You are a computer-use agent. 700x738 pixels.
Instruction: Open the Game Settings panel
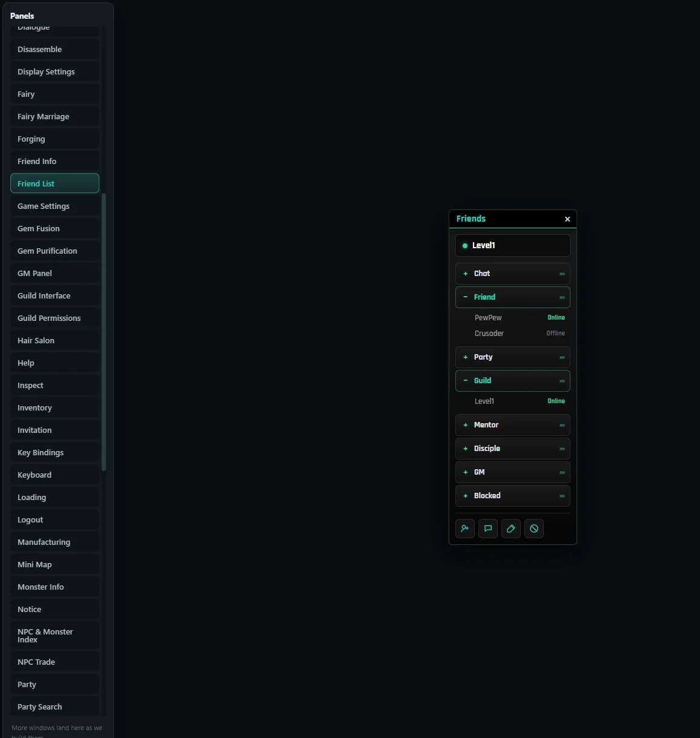54,206
